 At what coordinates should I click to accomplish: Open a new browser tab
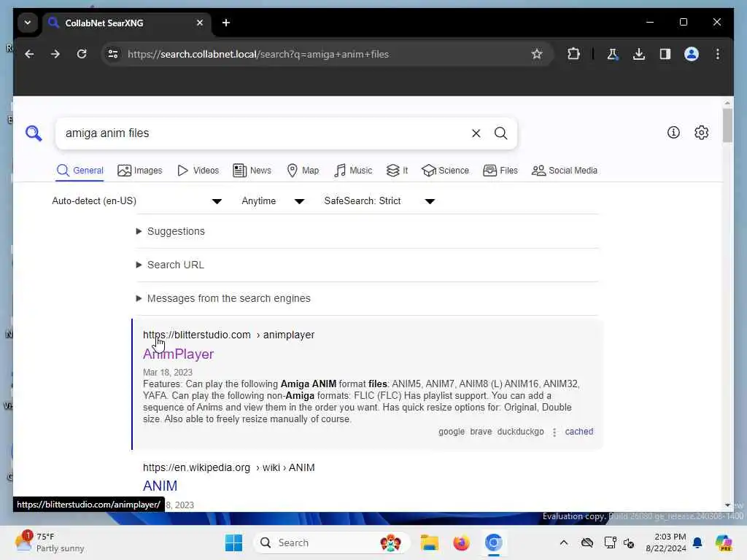(226, 23)
